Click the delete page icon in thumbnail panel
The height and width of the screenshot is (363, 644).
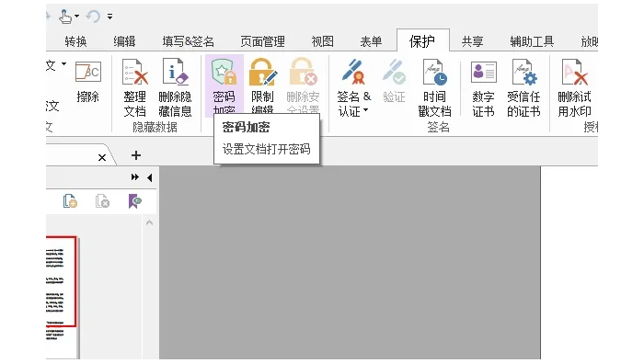(102, 201)
